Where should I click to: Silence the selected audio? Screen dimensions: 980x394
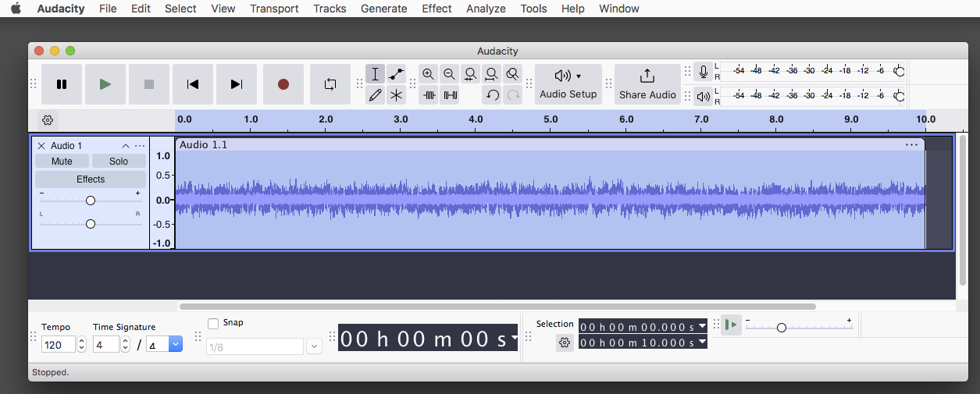pos(450,95)
